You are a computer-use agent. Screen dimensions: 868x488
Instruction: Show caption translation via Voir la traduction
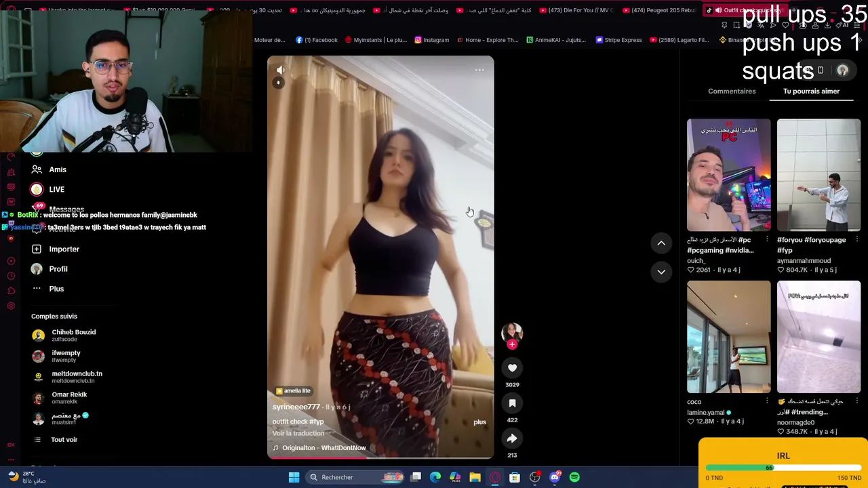coord(298,434)
